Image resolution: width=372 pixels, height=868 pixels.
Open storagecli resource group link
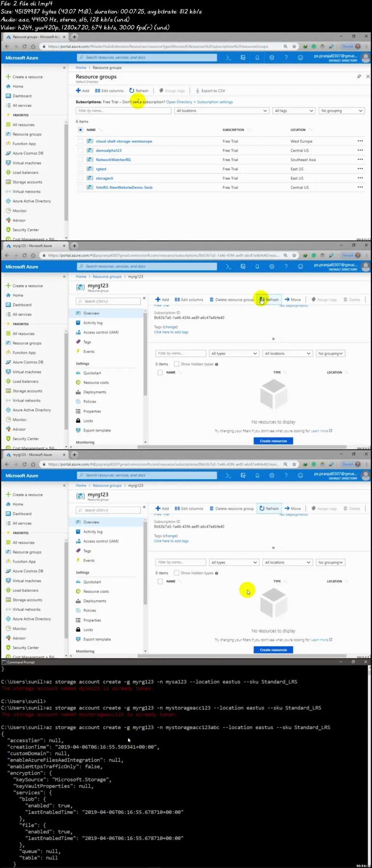[x=104, y=178]
